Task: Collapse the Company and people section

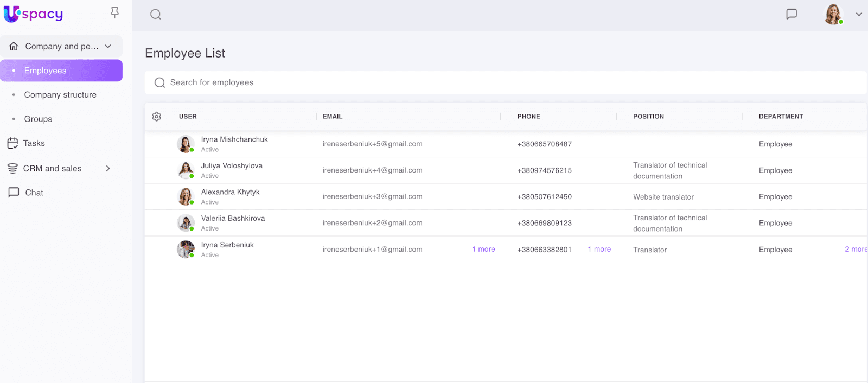Action: click(108, 47)
